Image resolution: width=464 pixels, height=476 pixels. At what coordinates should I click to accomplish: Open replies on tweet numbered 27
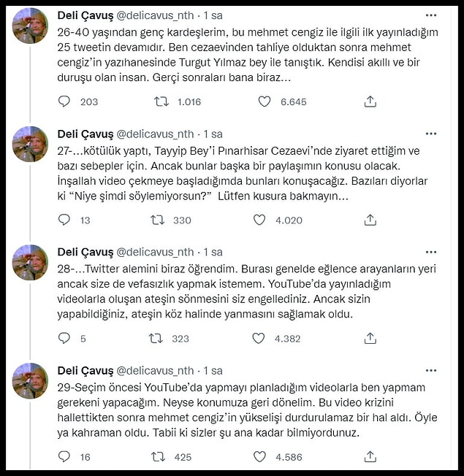pos(64,220)
